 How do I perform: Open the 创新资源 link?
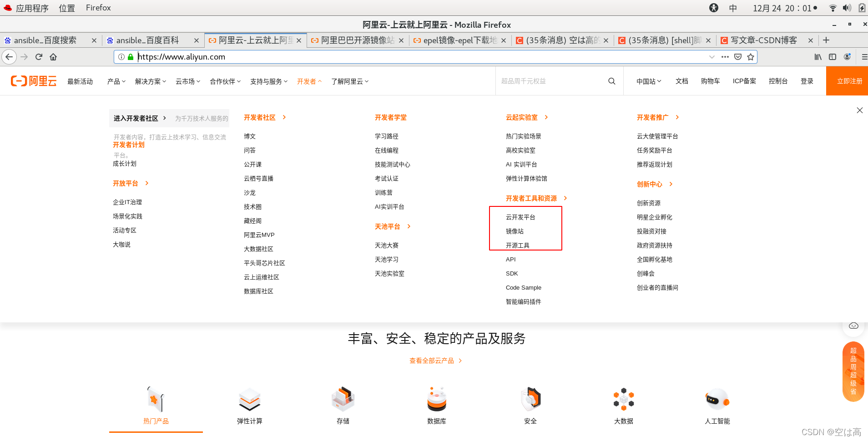tap(649, 203)
